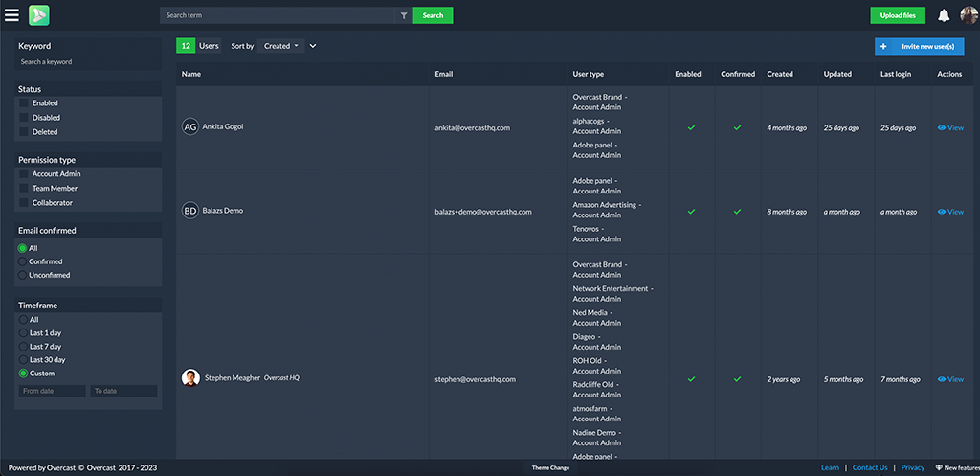Viewport: 980px width, 476px height.
Task: Click email stephen@overcasthq.com
Action: tap(475, 379)
